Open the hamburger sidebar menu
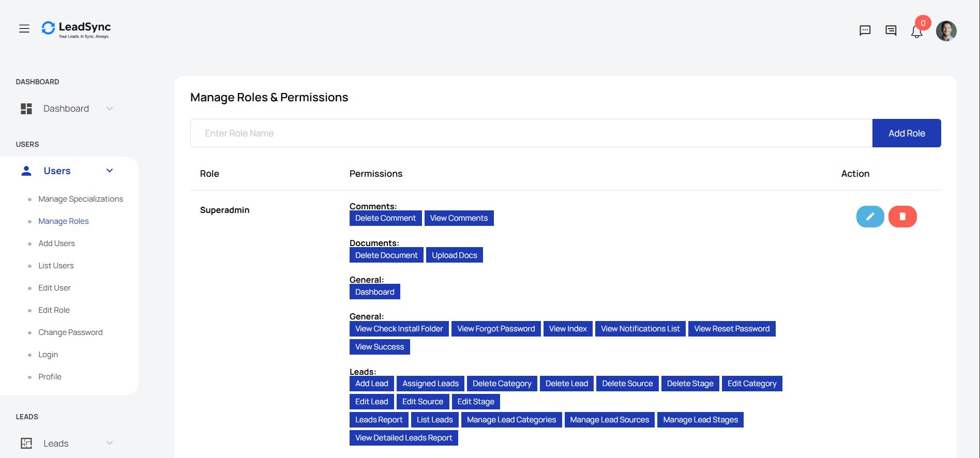 pos(24,29)
